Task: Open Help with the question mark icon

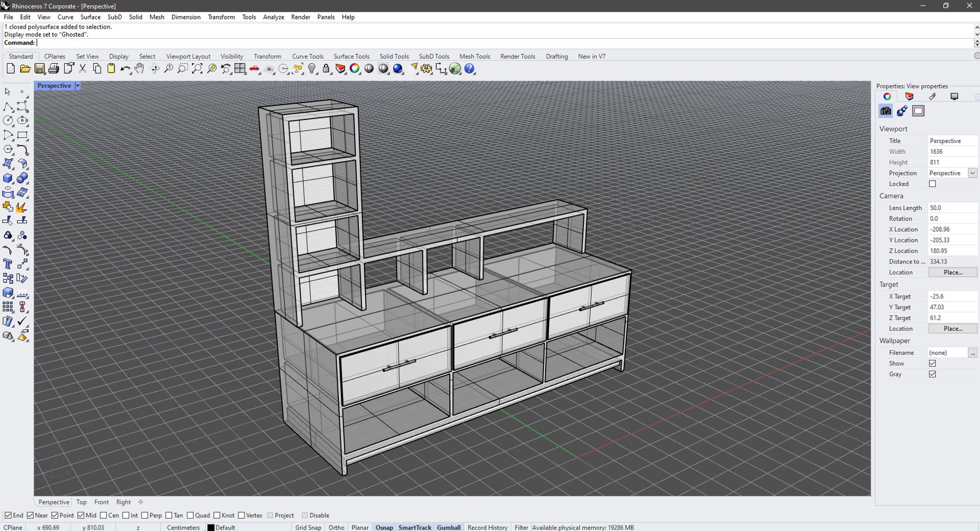Action: tap(470, 68)
